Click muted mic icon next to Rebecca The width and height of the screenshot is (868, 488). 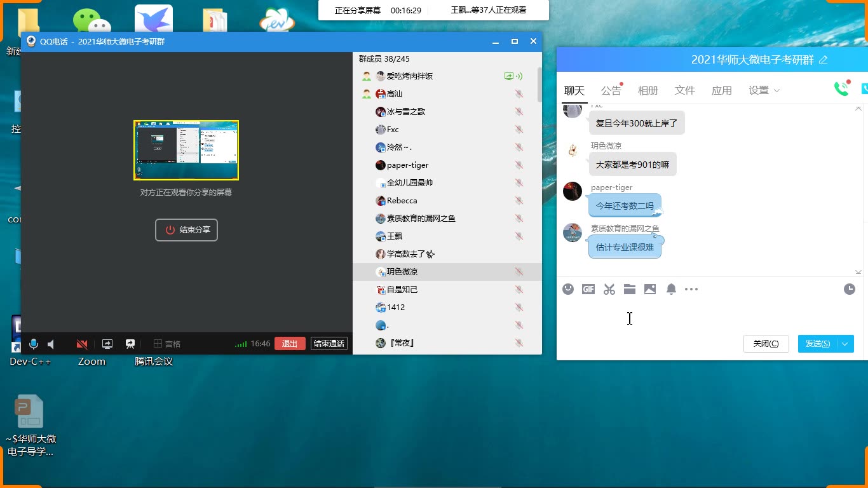click(519, 201)
